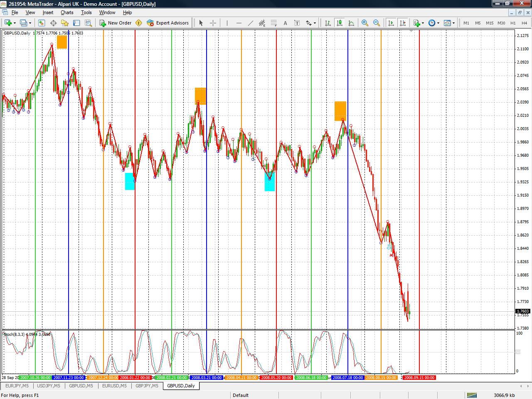Open the Data Window crosshair-target icon
This screenshot has width=532, height=399.
(x=53, y=23)
